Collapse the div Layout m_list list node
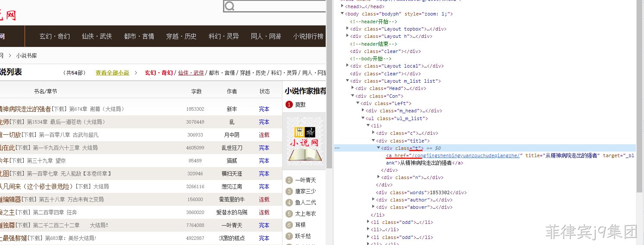 point(347,81)
